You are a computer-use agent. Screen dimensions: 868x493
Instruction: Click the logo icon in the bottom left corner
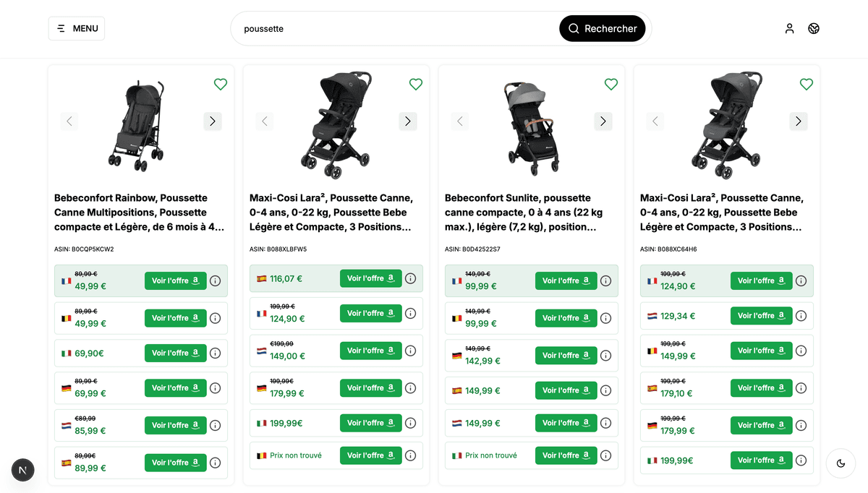[22, 470]
